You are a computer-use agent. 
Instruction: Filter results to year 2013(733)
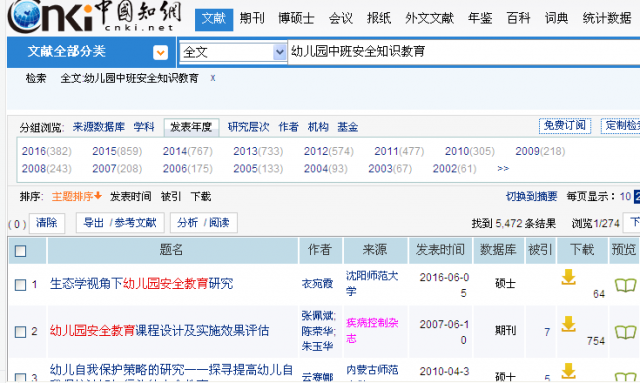tap(258, 151)
